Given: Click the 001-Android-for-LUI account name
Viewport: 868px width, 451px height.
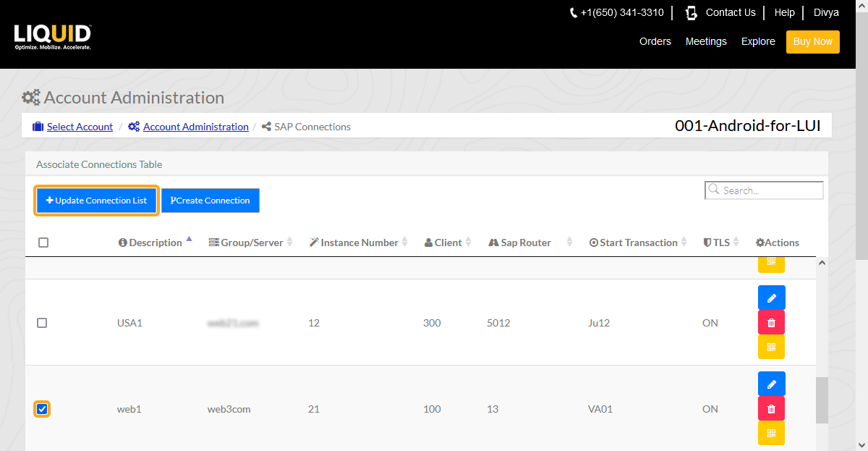Looking at the screenshot, I should pos(748,126).
